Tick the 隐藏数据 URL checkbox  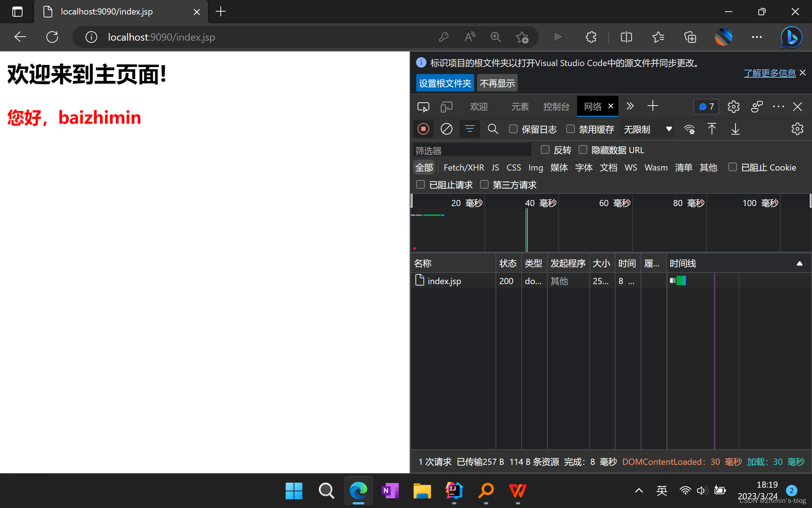pyautogui.click(x=583, y=150)
